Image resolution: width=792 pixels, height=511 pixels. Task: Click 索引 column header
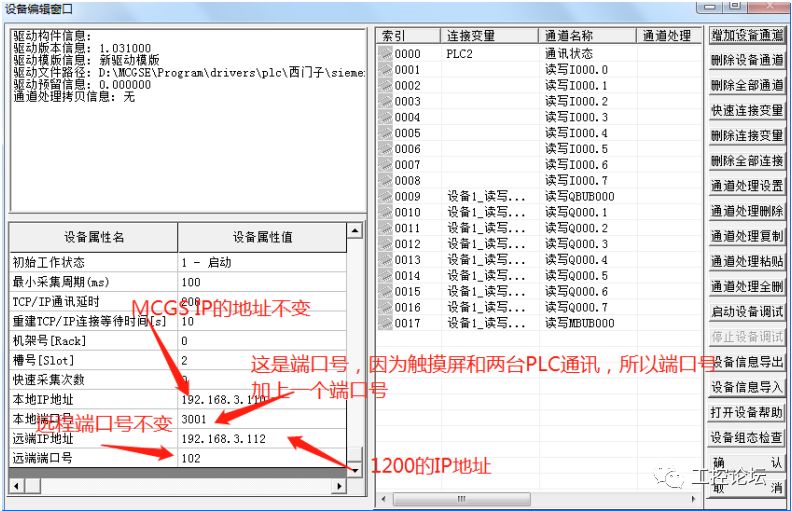point(408,36)
